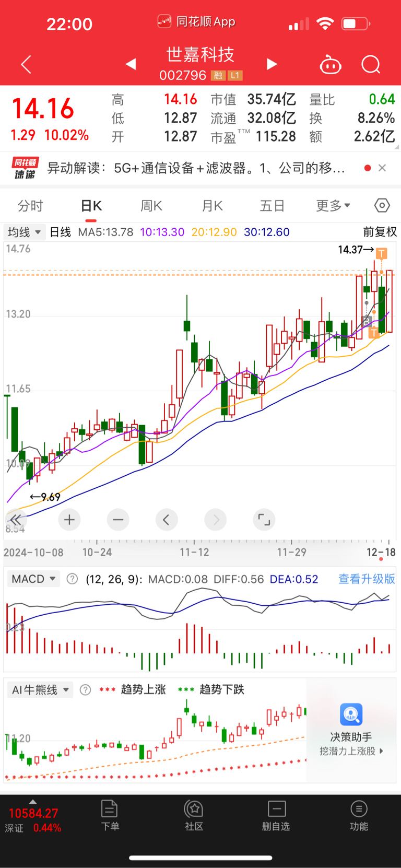Enter fullscreen chart with expand icon
Image resolution: width=401 pixels, height=868 pixels.
(x=264, y=520)
